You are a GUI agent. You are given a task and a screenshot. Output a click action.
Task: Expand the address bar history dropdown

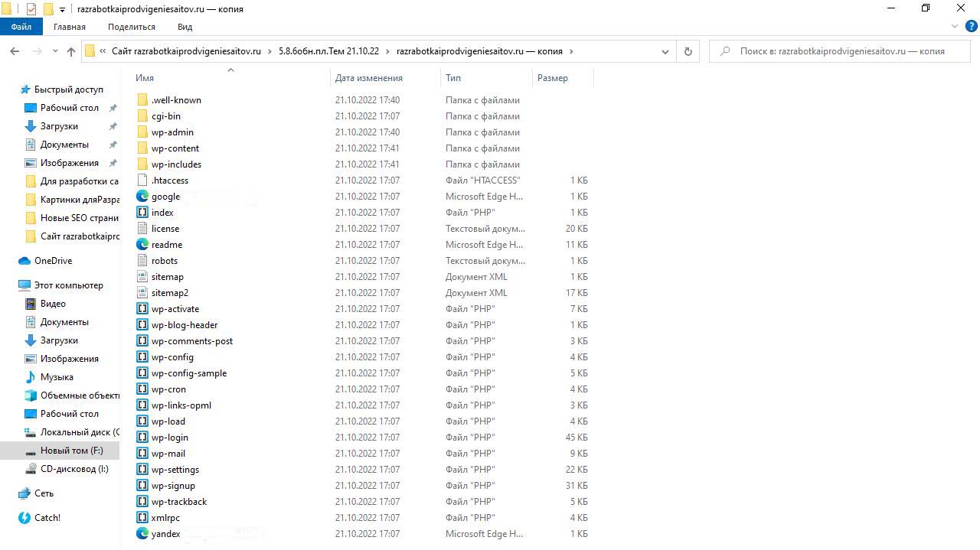tap(665, 51)
